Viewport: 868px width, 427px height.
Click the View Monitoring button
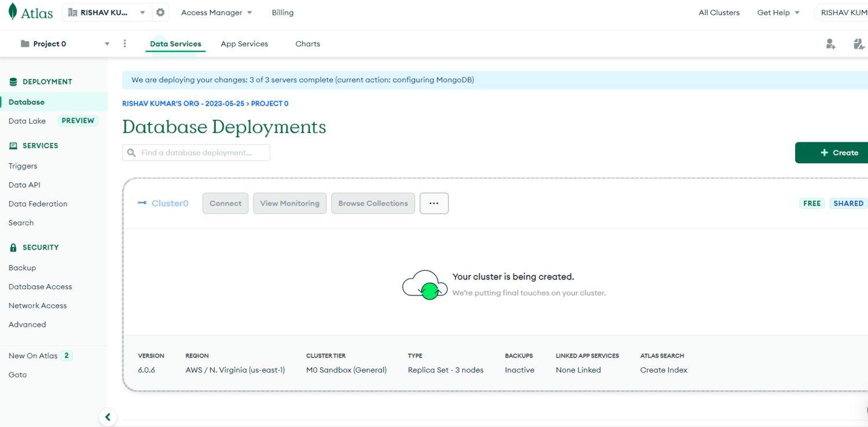(290, 203)
